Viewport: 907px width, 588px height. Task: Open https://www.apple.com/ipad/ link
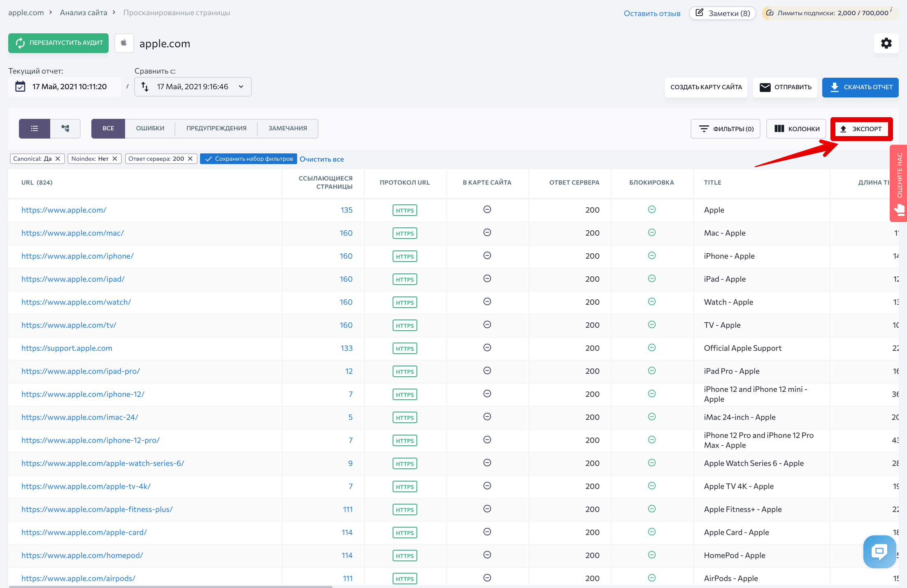pos(73,279)
